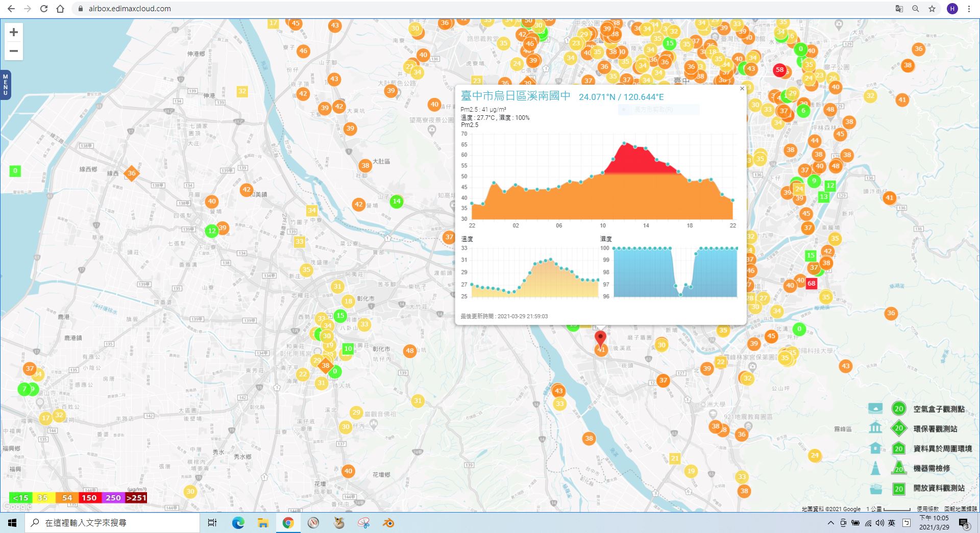Open the 回報地圖錯誤 report link
980x533 pixels.
(x=960, y=509)
